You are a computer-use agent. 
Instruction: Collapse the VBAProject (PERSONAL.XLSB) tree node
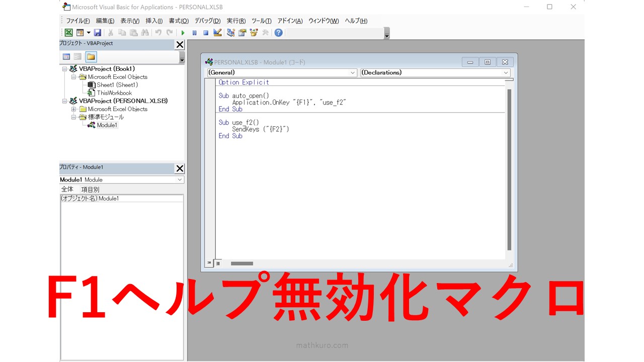pos(64,101)
